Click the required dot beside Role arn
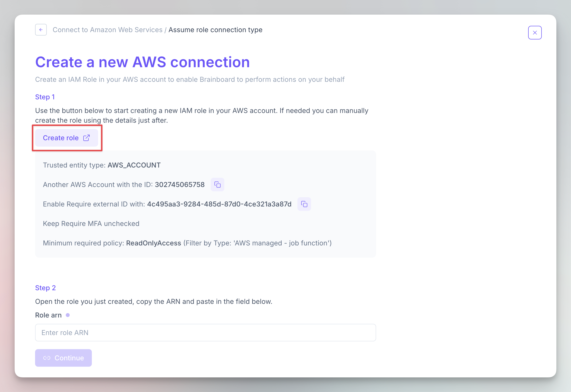This screenshot has width=571, height=392. coord(68,315)
